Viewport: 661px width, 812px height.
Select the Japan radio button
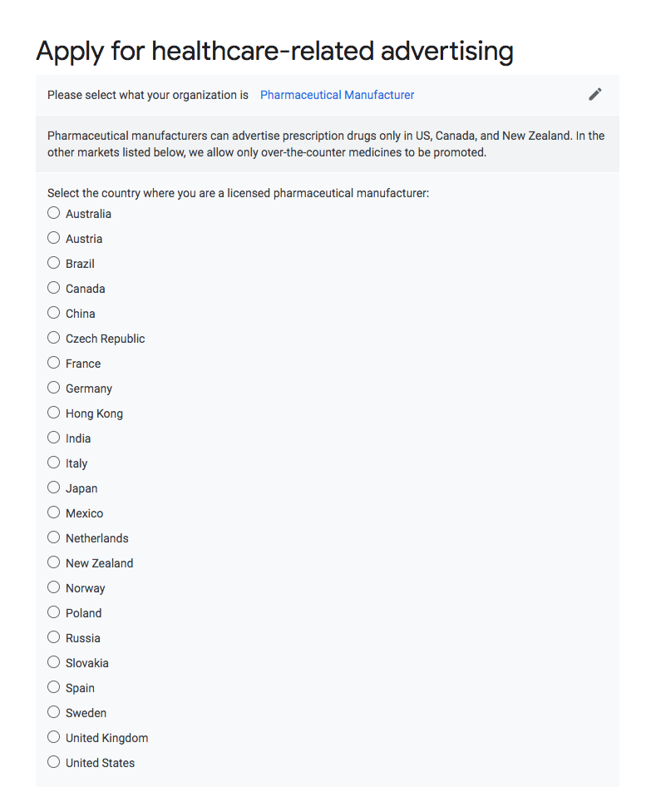tap(54, 488)
